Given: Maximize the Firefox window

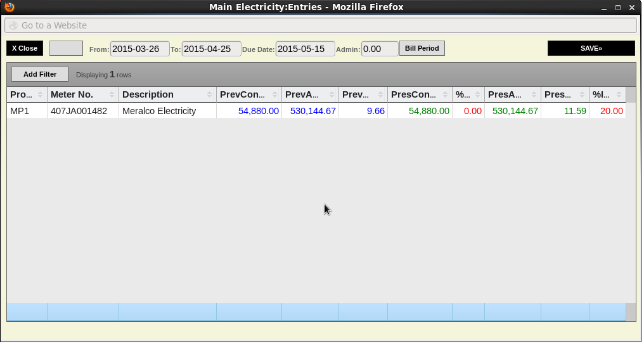Looking at the screenshot, I should click(x=618, y=8).
